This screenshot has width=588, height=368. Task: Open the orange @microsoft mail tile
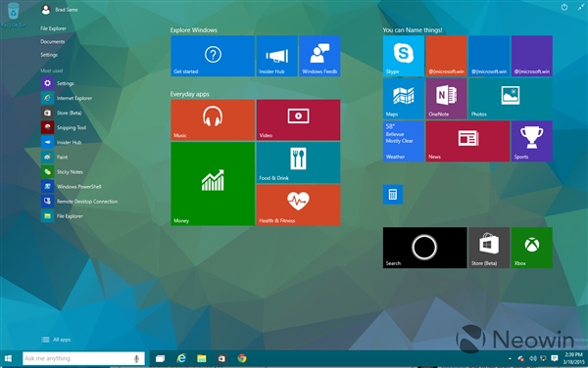point(446,56)
